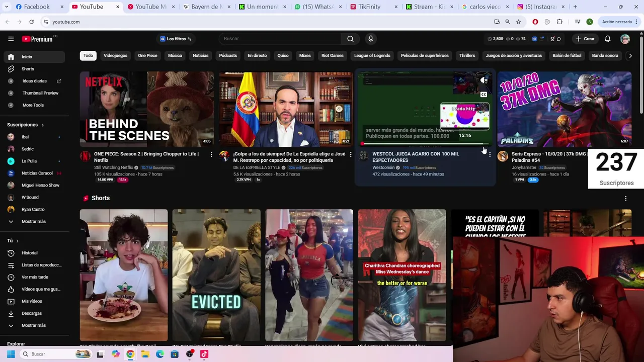Open Windows Start menu
This screenshot has width=644, height=362.
point(11,354)
